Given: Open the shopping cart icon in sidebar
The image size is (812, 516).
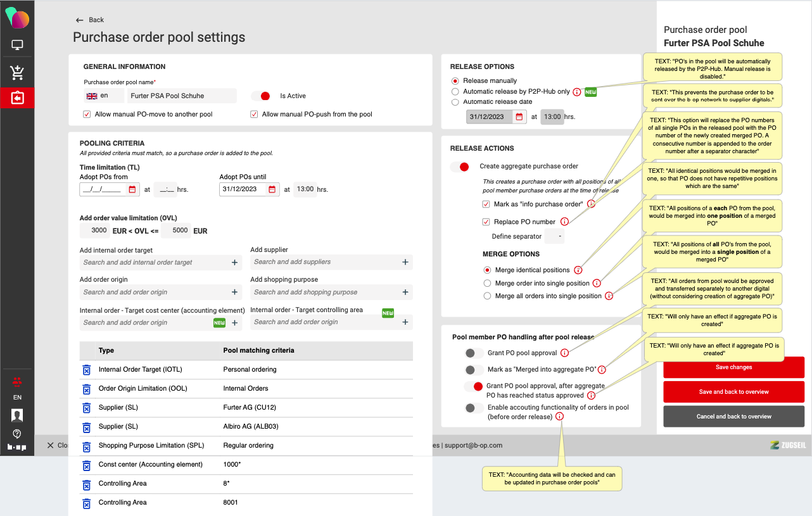Looking at the screenshot, I should (x=17, y=73).
